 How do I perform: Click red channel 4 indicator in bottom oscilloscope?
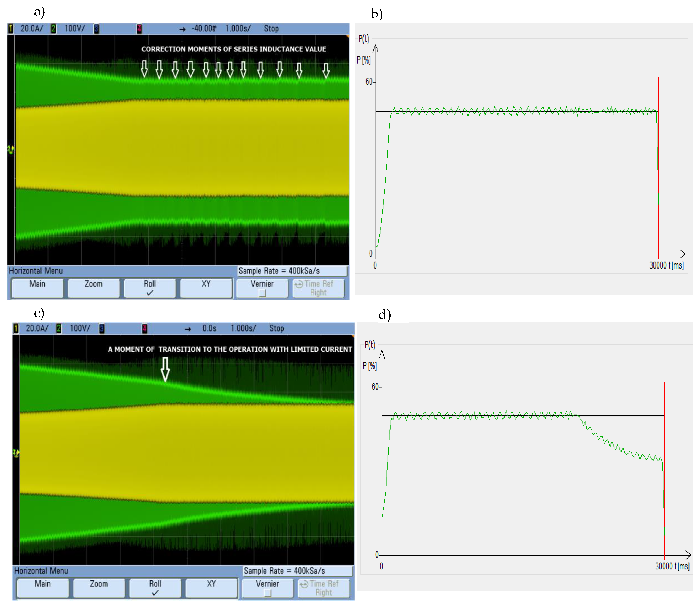144,328
